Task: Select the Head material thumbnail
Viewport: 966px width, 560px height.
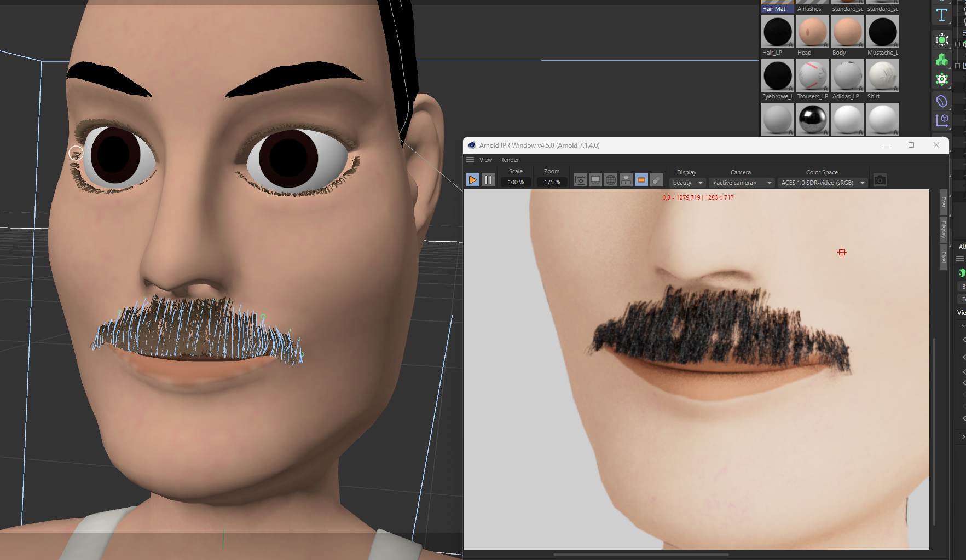Action: 812,33
